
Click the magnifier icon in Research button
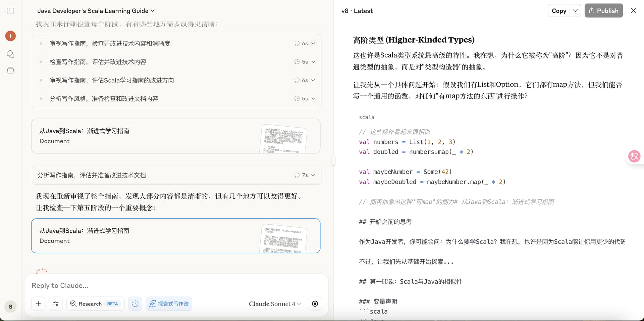[73, 304]
